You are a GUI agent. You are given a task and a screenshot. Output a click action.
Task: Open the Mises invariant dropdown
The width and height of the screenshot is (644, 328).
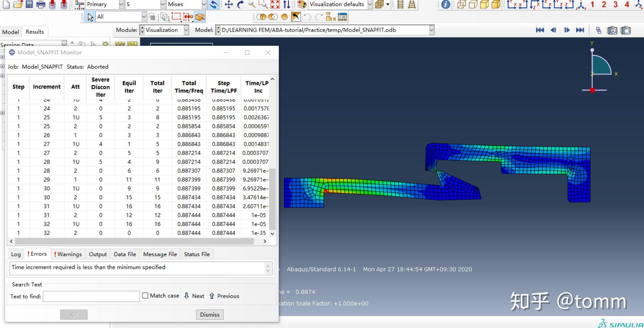pos(204,4)
